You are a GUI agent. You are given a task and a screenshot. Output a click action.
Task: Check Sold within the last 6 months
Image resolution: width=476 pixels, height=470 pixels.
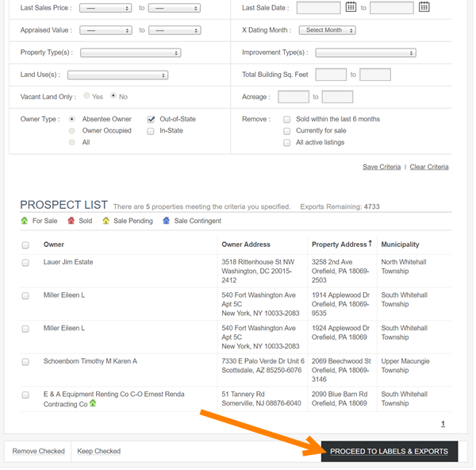coord(286,119)
